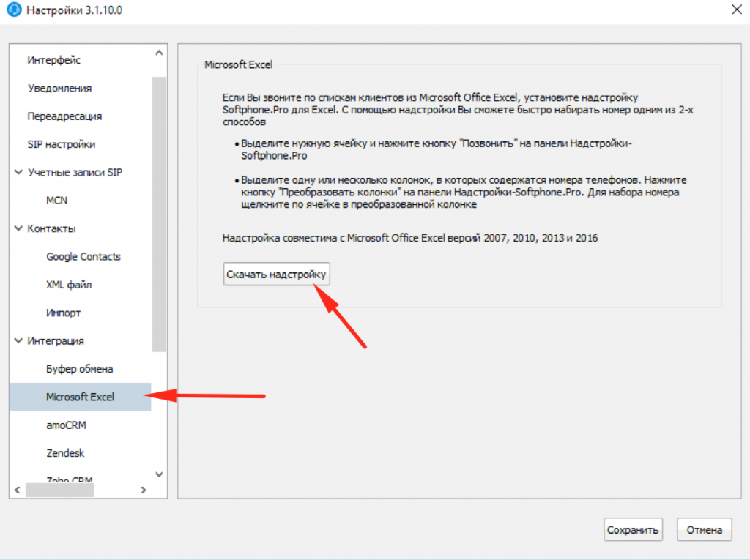Select Zendesk integration item
Viewport: 750px width, 560px height.
tap(66, 453)
